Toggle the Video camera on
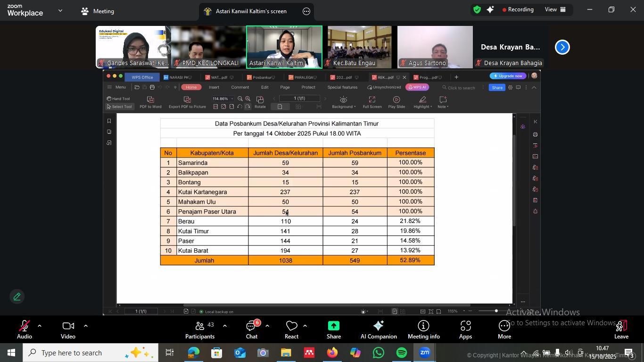 tap(68, 326)
